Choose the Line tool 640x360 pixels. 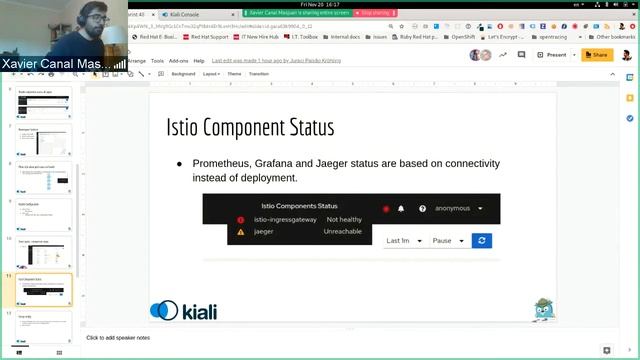coord(141,74)
